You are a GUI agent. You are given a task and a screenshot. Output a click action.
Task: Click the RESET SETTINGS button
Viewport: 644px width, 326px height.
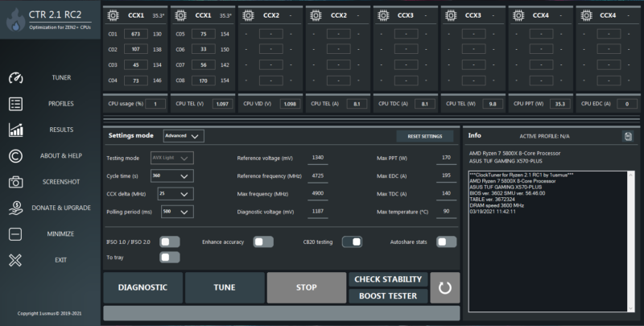424,136
